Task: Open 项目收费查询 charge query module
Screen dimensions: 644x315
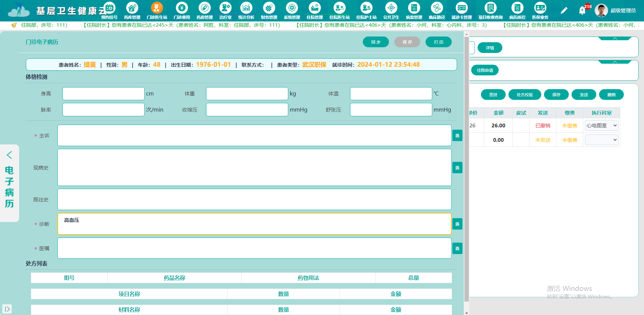Action: [x=491, y=11]
